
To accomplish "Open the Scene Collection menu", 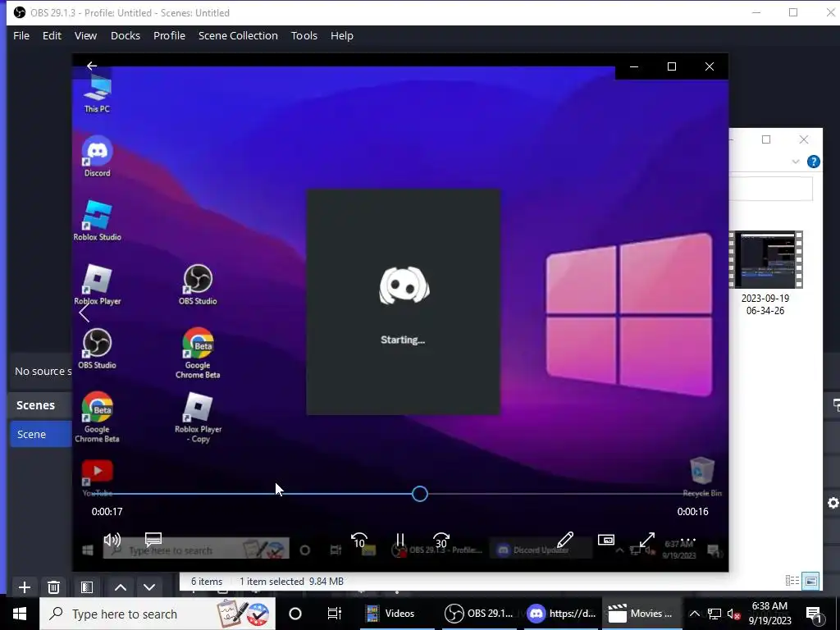I will point(239,35).
